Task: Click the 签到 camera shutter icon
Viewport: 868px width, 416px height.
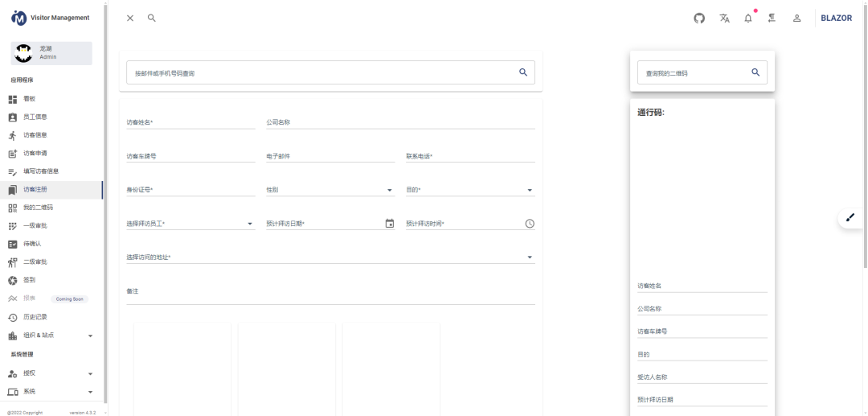Action: (x=13, y=280)
